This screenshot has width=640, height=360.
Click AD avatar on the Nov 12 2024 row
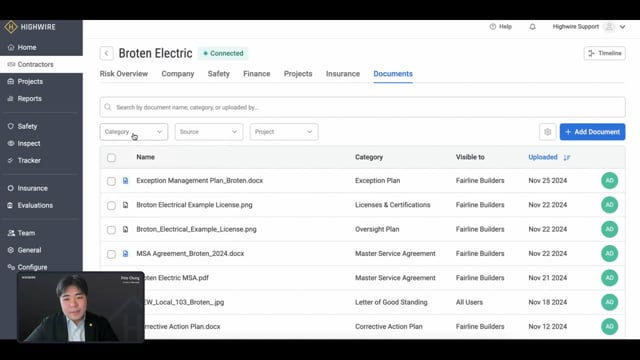tap(609, 327)
